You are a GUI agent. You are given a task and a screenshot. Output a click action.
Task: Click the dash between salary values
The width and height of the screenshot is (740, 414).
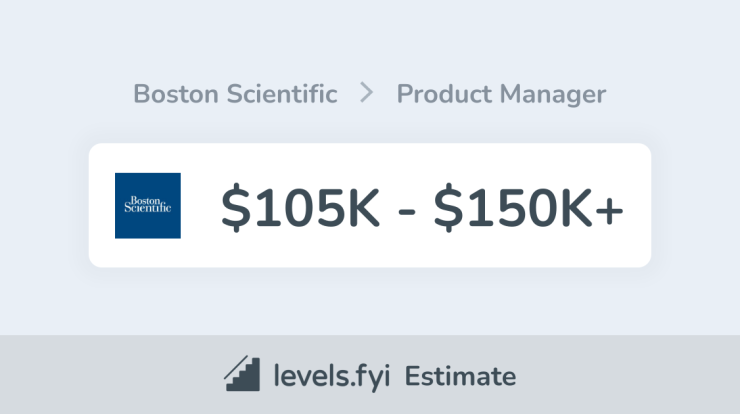pyautogui.click(x=407, y=211)
